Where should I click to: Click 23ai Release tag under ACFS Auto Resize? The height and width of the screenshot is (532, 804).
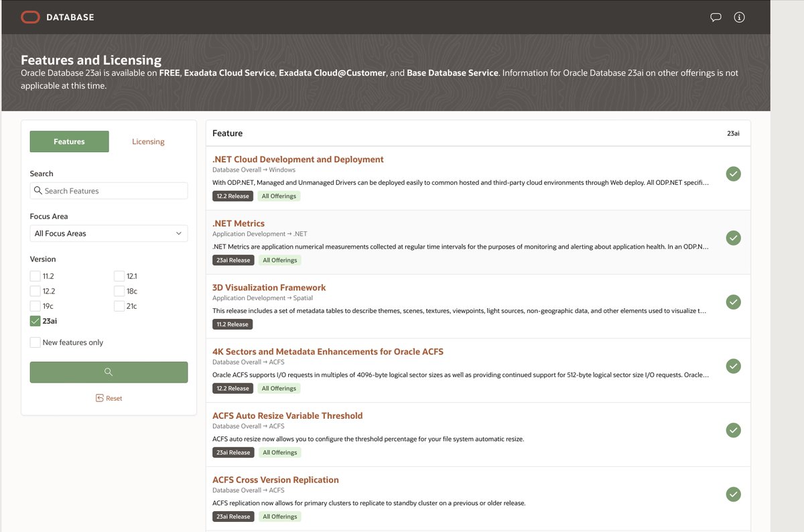click(x=232, y=452)
